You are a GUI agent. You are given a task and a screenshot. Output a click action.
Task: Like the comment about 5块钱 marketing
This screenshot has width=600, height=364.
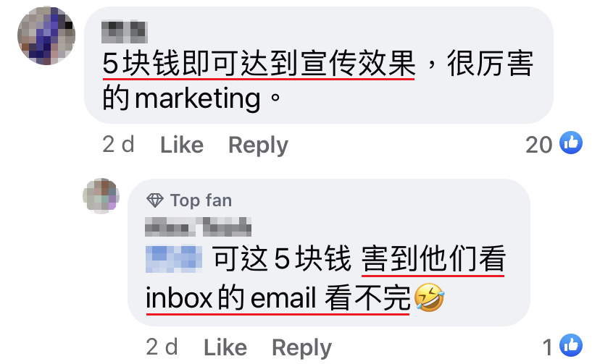click(182, 145)
